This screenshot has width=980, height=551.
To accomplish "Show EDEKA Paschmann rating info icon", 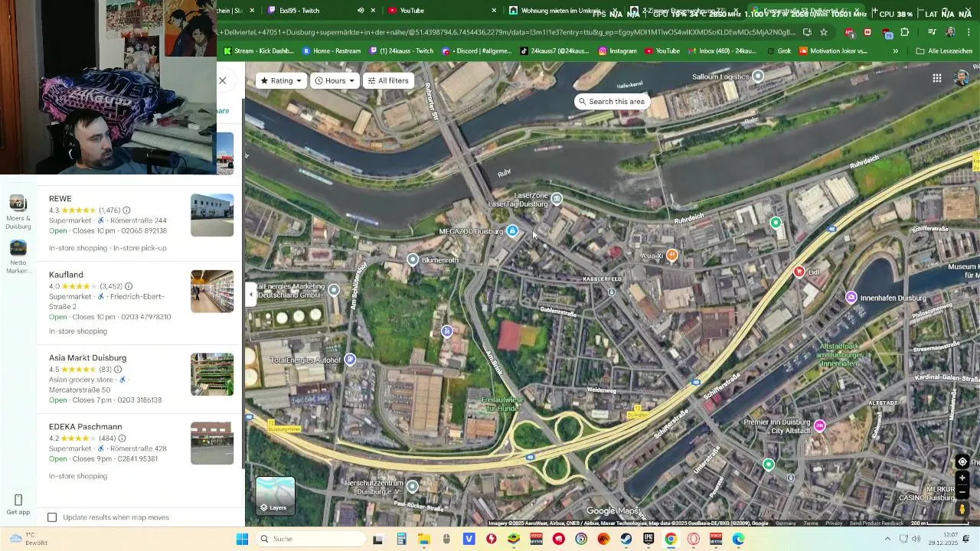I will (122, 439).
